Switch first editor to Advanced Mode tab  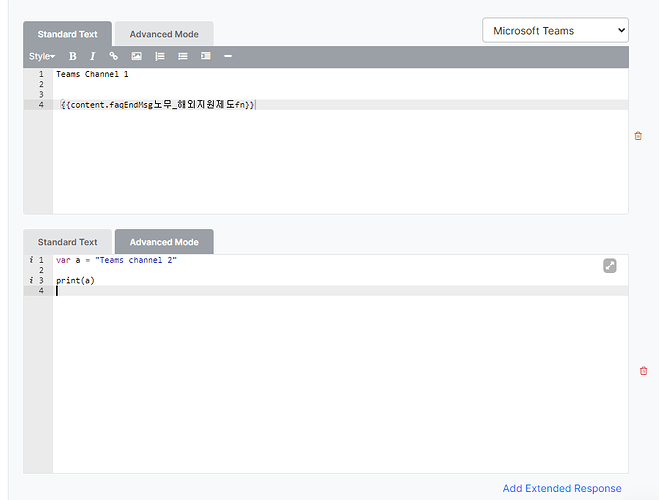click(x=164, y=34)
